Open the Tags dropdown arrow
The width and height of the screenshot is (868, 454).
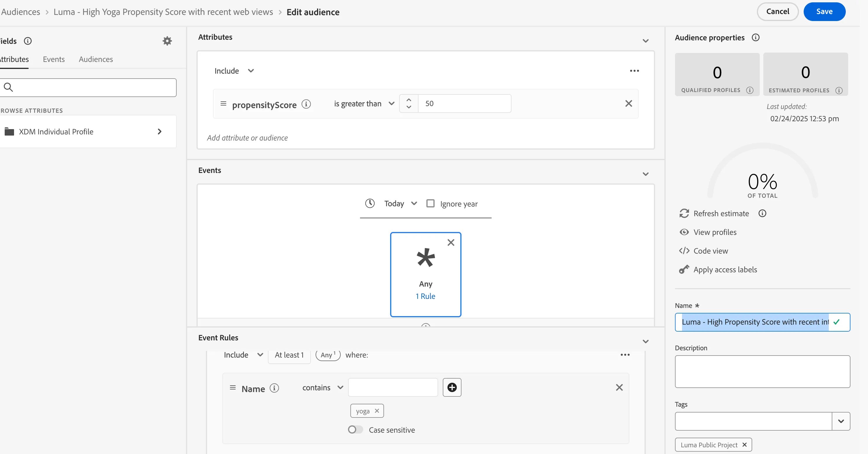click(841, 421)
